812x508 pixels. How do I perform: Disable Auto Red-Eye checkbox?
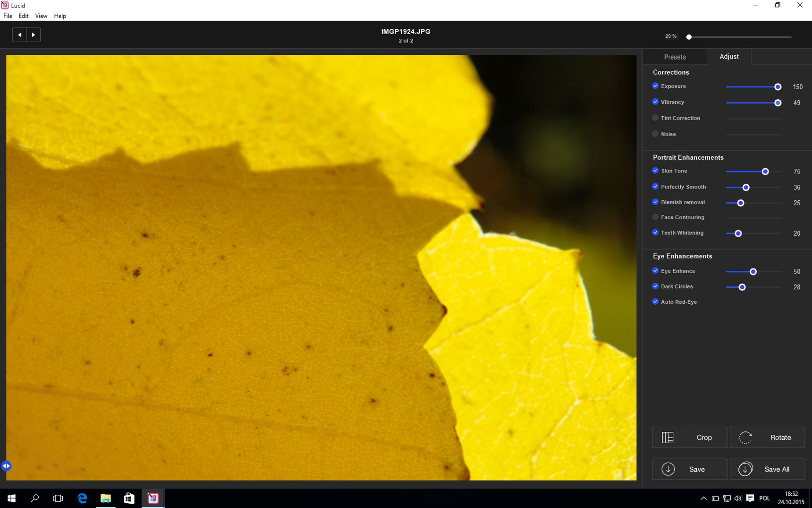tap(655, 301)
